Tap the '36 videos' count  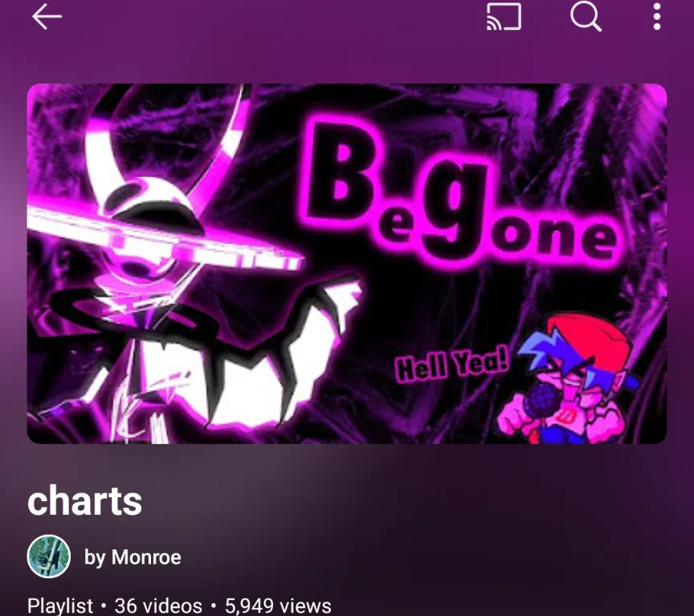pyautogui.click(x=158, y=606)
